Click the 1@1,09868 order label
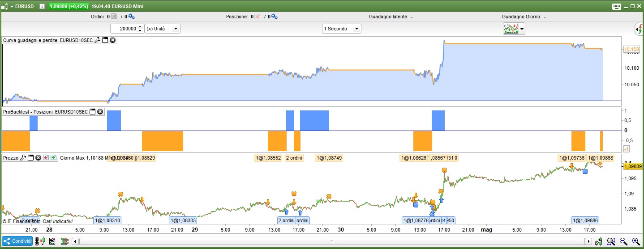This screenshot has height=249, width=644. pos(601,158)
